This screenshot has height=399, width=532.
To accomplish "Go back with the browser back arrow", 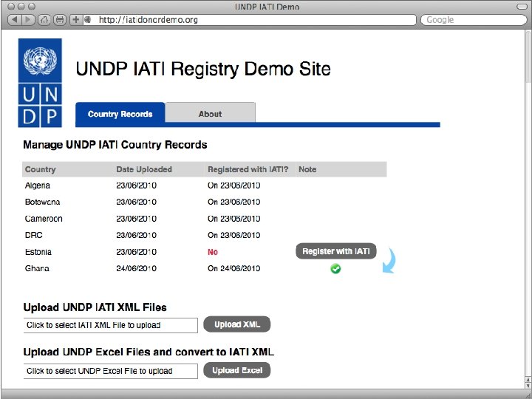I will point(15,20).
